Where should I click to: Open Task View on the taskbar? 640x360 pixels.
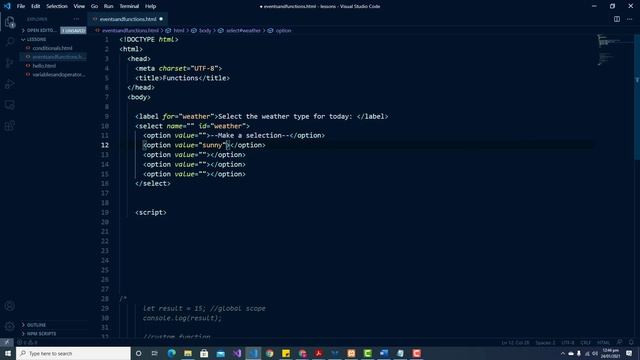click(x=155, y=353)
